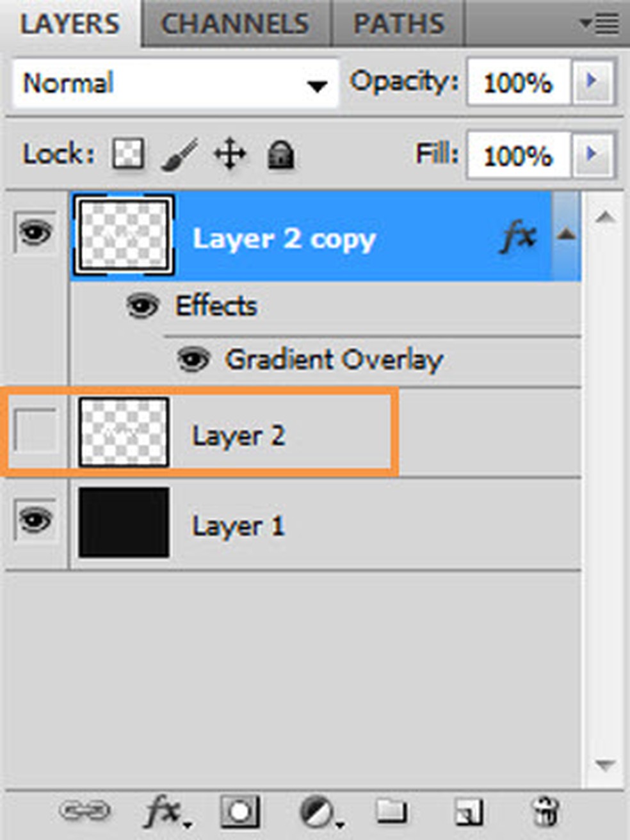Enable lock transparent pixels

(x=128, y=154)
